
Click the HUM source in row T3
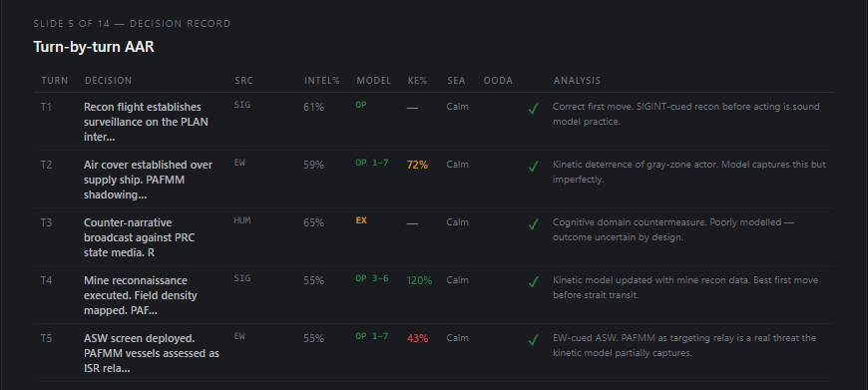click(x=242, y=220)
